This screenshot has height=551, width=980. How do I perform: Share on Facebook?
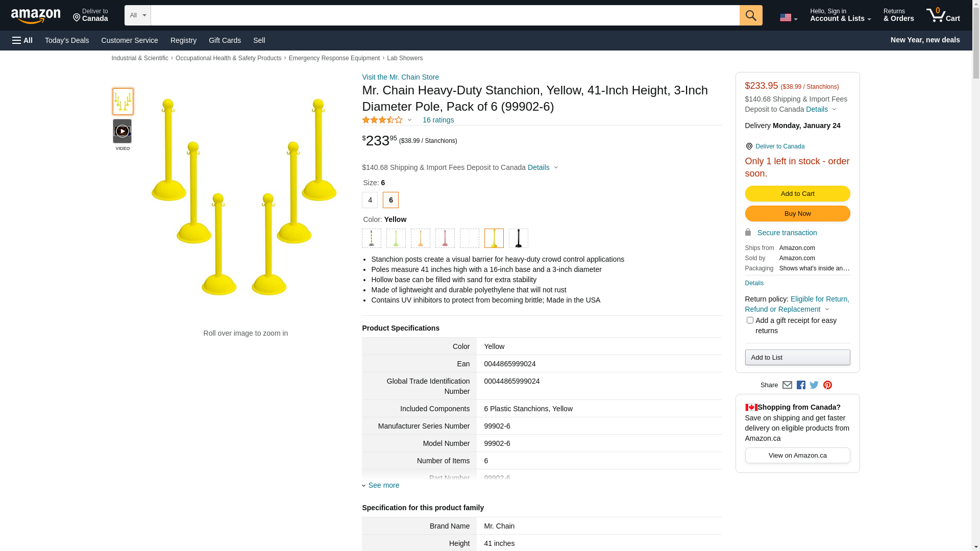801,385
